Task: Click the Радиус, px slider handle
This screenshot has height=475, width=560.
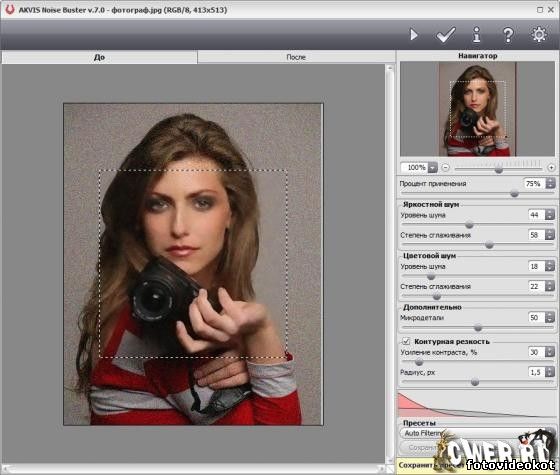Action: pyautogui.click(x=475, y=382)
